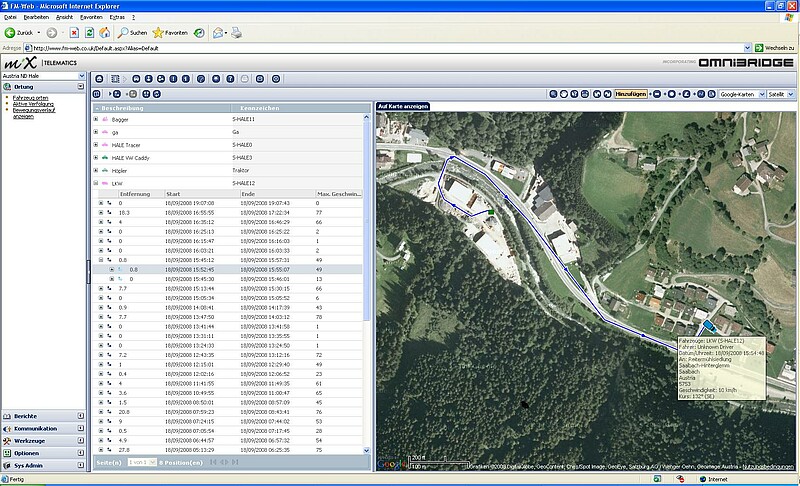The image size is (800, 486).
Task: Expand the Berichte sidebar panel
Action: (81, 416)
